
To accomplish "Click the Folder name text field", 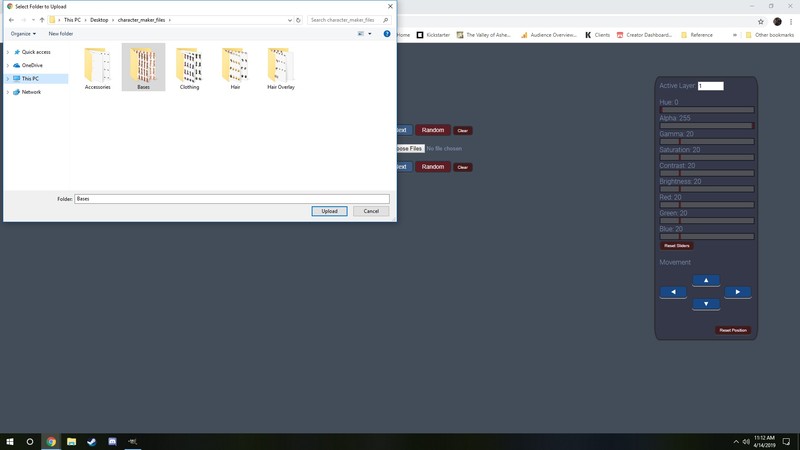I will coord(232,199).
